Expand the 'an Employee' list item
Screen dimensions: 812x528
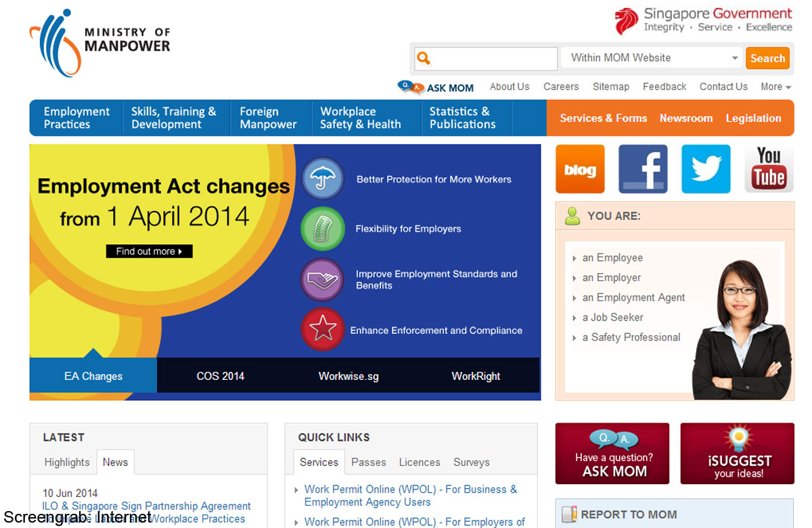[612, 258]
